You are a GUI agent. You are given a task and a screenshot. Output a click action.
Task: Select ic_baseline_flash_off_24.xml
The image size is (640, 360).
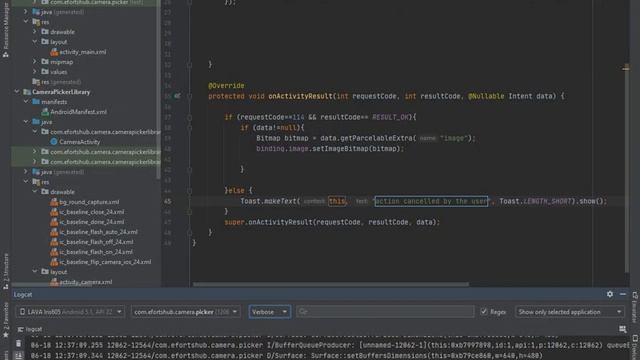pos(91,242)
